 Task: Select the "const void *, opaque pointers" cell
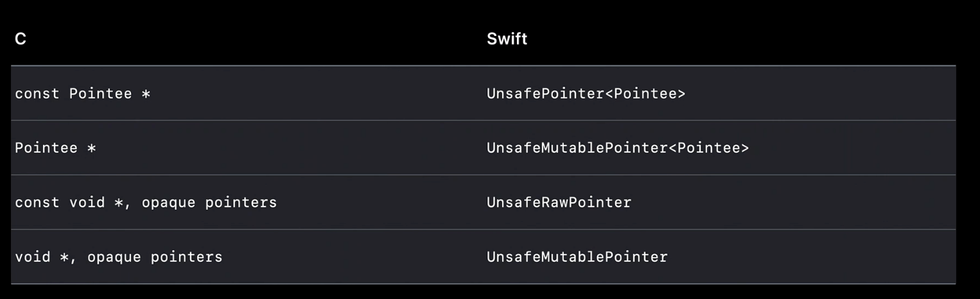click(x=146, y=203)
